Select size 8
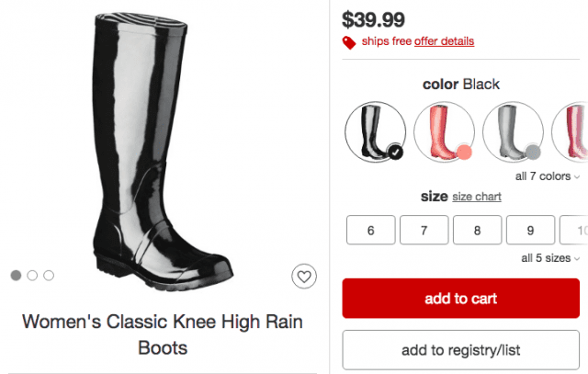 (x=478, y=230)
